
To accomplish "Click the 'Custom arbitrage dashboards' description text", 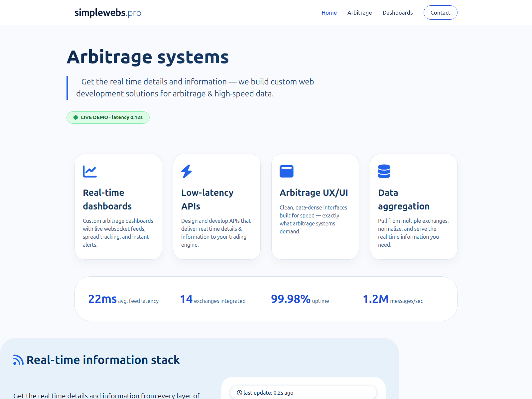I will pos(118,233).
